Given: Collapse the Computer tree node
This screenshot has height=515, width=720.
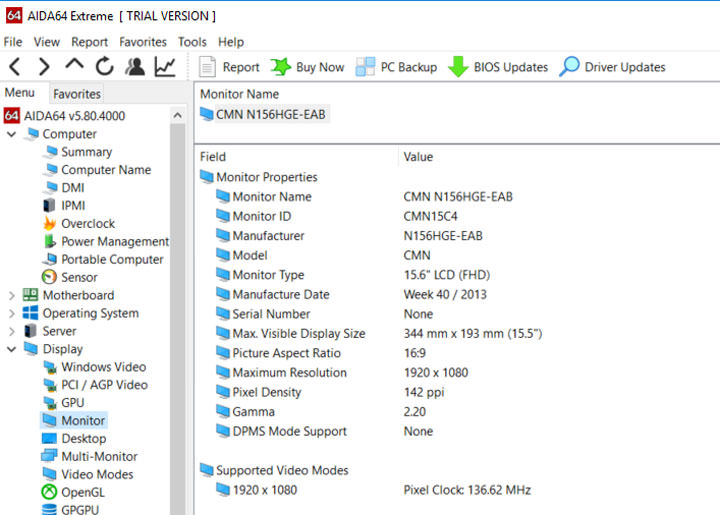Looking at the screenshot, I should [x=12, y=134].
